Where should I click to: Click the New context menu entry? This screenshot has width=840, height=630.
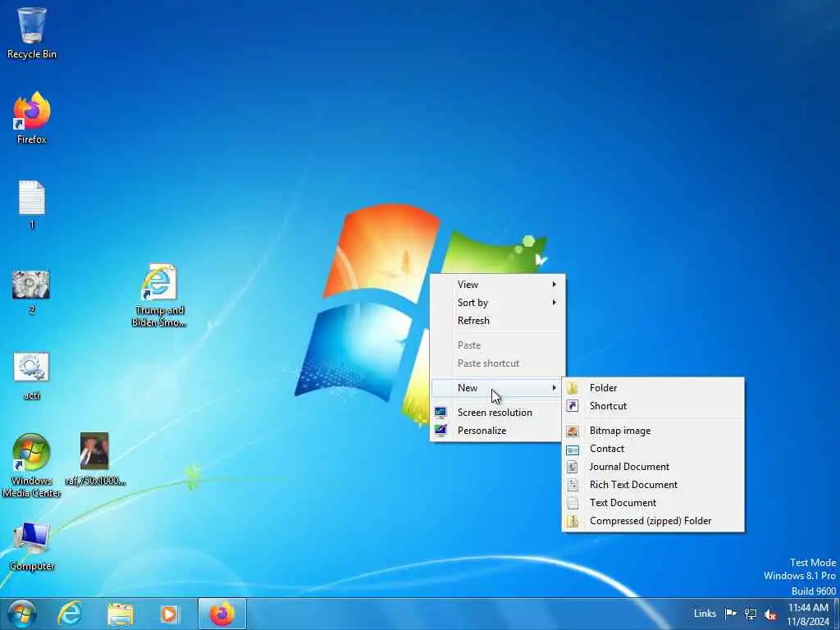498,388
